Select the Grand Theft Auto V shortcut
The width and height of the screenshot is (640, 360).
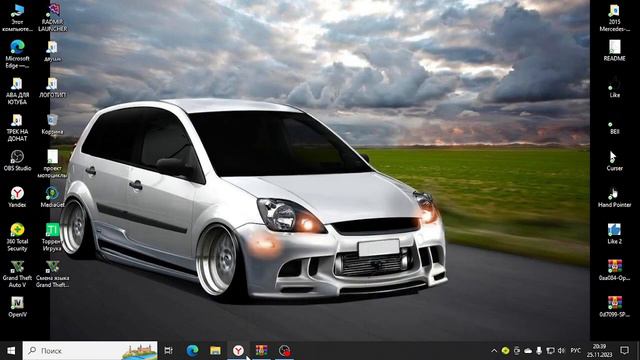click(17, 273)
